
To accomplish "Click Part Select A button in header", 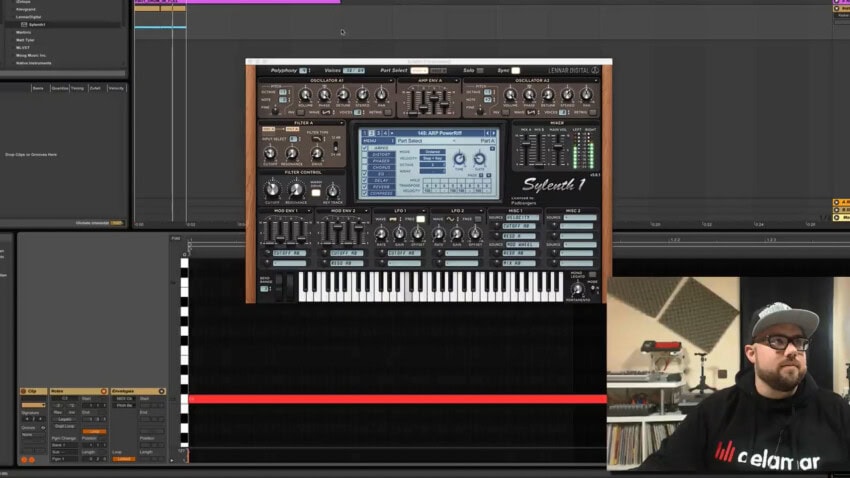I will 419,70.
